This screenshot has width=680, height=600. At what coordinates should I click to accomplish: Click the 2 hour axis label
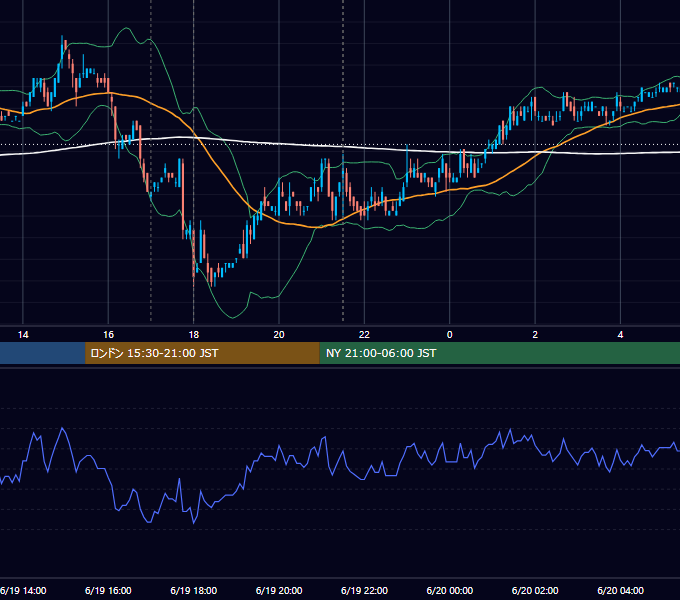(535, 335)
